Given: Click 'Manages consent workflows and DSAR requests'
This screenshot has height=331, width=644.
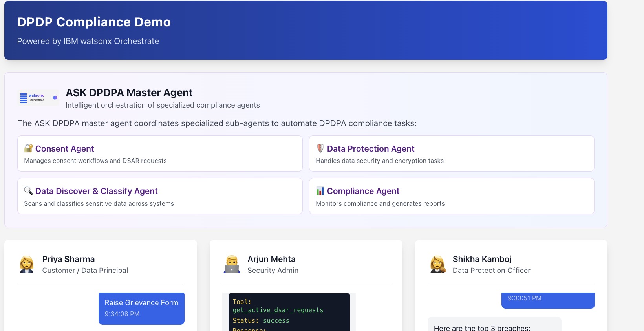Looking at the screenshot, I should [x=95, y=161].
